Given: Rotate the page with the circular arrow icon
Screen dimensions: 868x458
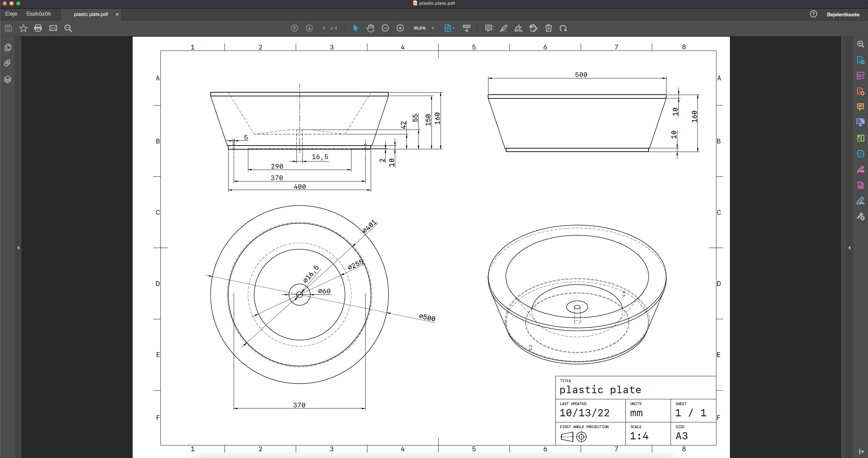Looking at the screenshot, I should (x=563, y=28).
